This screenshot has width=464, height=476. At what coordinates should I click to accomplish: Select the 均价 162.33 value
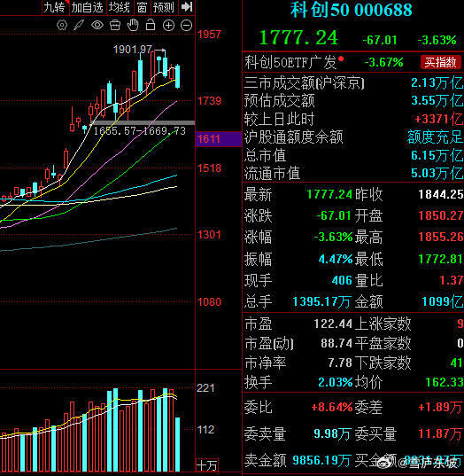tap(445, 382)
